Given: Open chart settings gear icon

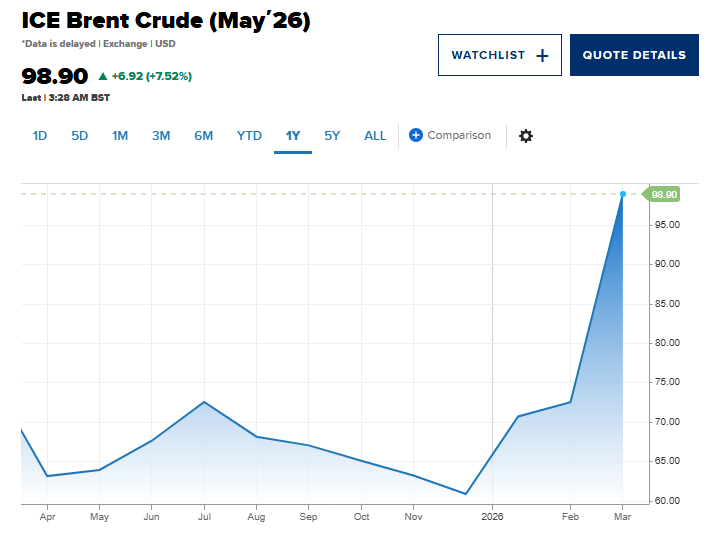Looking at the screenshot, I should point(526,136).
